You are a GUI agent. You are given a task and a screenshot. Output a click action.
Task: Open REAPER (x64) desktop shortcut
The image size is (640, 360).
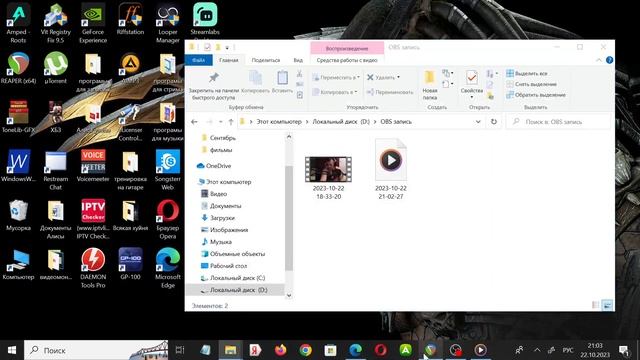click(18, 68)
